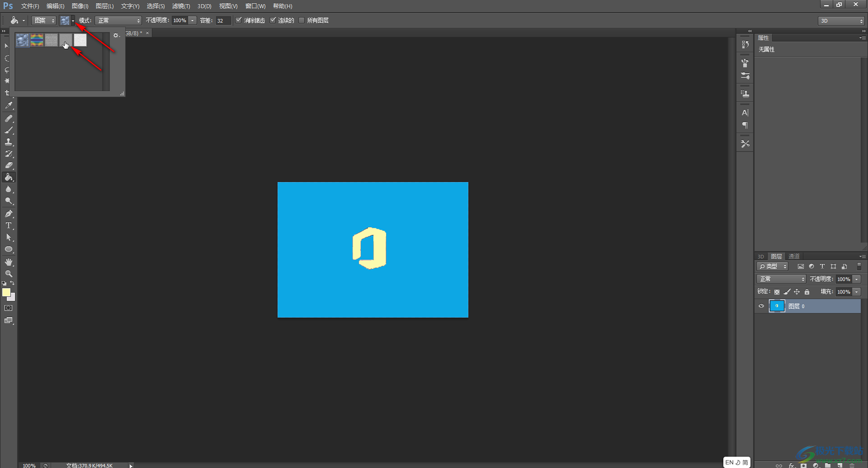The height and width of the screenshot is (468, 868).
Task: Close the document tab
Action: point(147,33)
